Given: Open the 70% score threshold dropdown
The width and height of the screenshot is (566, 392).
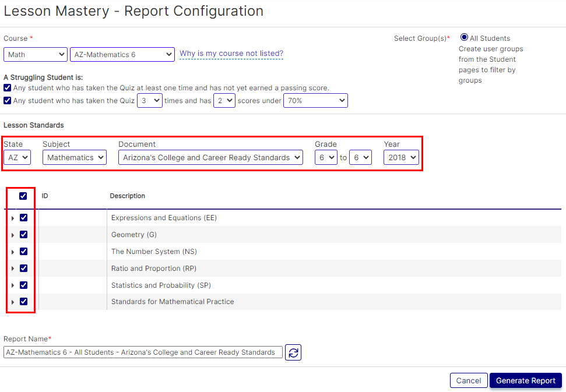Looking at the screenshot, I should pos(315,101).
